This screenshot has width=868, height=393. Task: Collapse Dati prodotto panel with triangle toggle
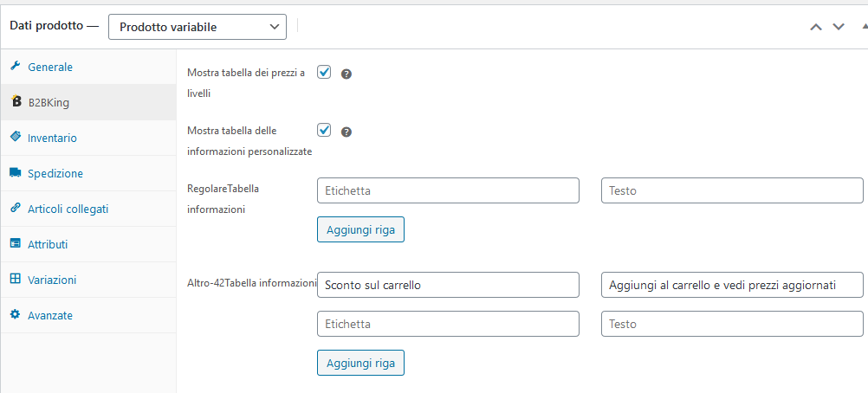pyautogui.click(x=865, y=27)
